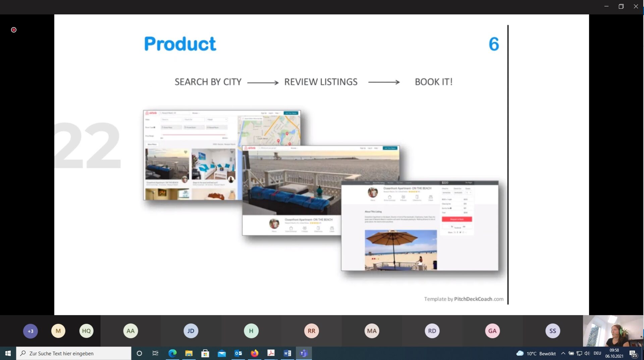Viewport: 644px width, 360px height.
Task: Open Microsoft Teams from the taskbar
Action: 304,353
